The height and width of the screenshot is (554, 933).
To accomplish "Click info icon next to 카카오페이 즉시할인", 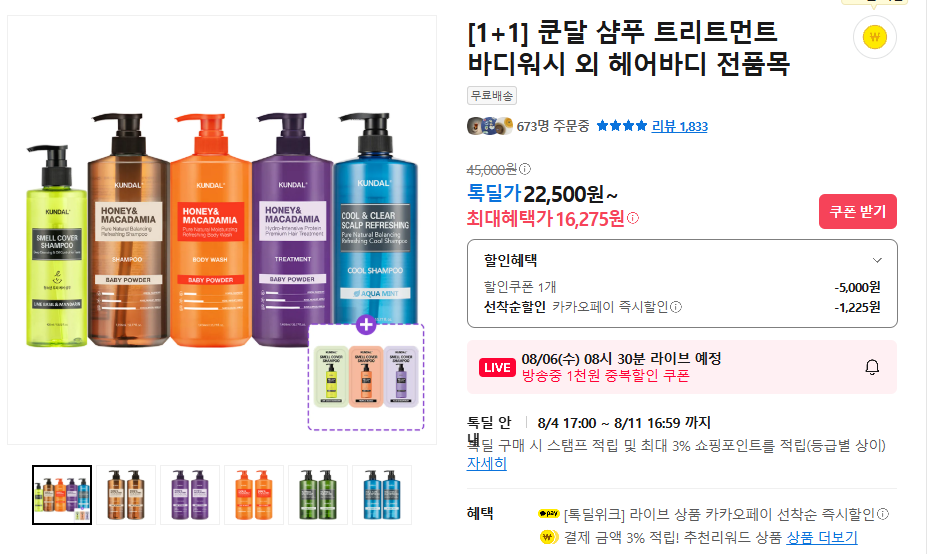I will coord(676,307).
